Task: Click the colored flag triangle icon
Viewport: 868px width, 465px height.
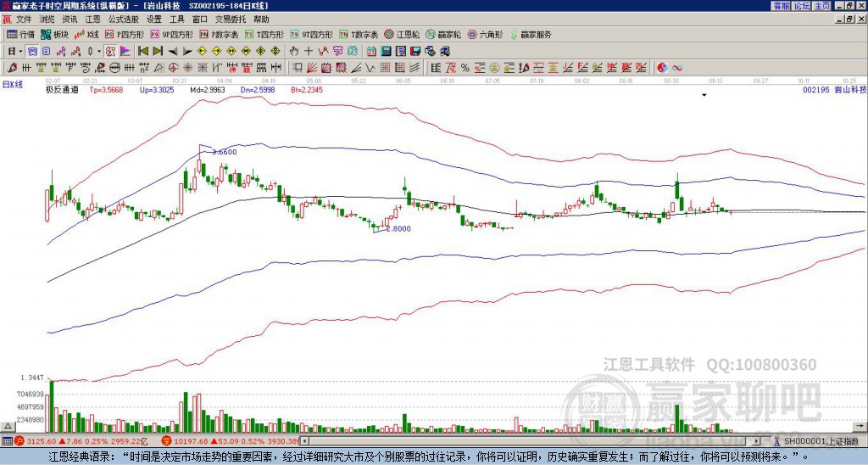Action: pos(125,52)
